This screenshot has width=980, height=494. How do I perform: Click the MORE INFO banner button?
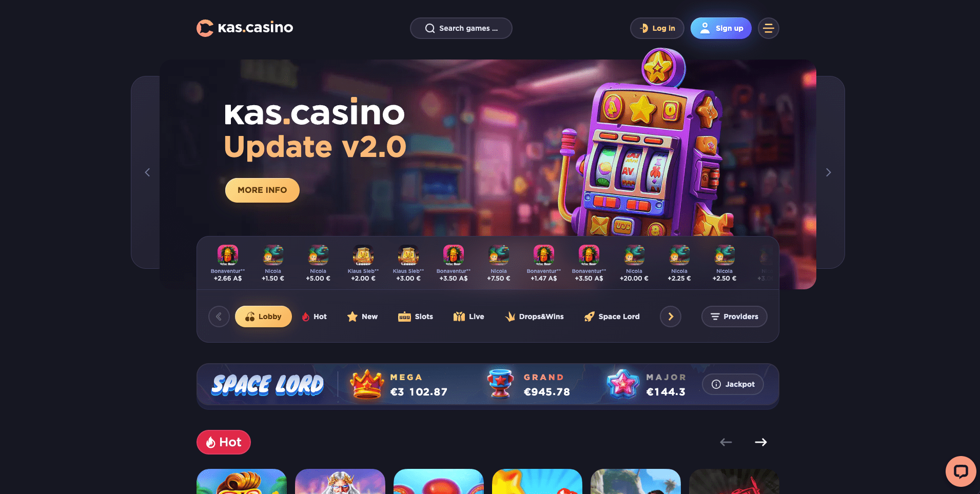[262, 190]
